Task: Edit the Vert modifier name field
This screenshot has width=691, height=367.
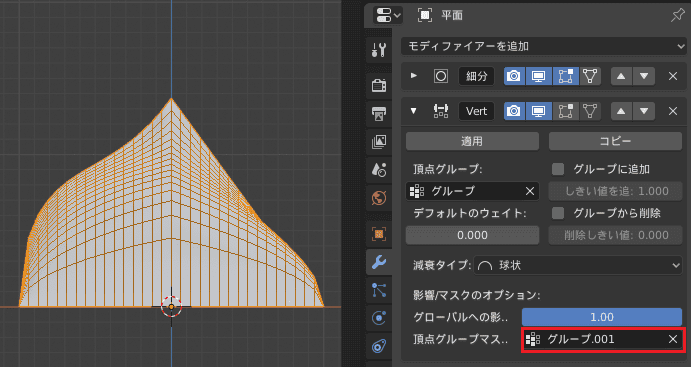Action: (476, 111)
